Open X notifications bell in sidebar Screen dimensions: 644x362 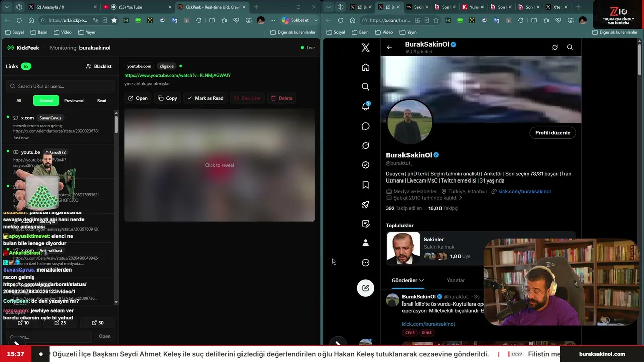[x=366, y=106]
